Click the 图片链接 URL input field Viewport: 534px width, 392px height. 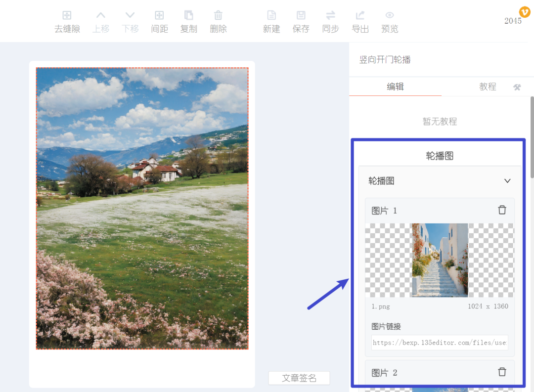pos(440,343)
